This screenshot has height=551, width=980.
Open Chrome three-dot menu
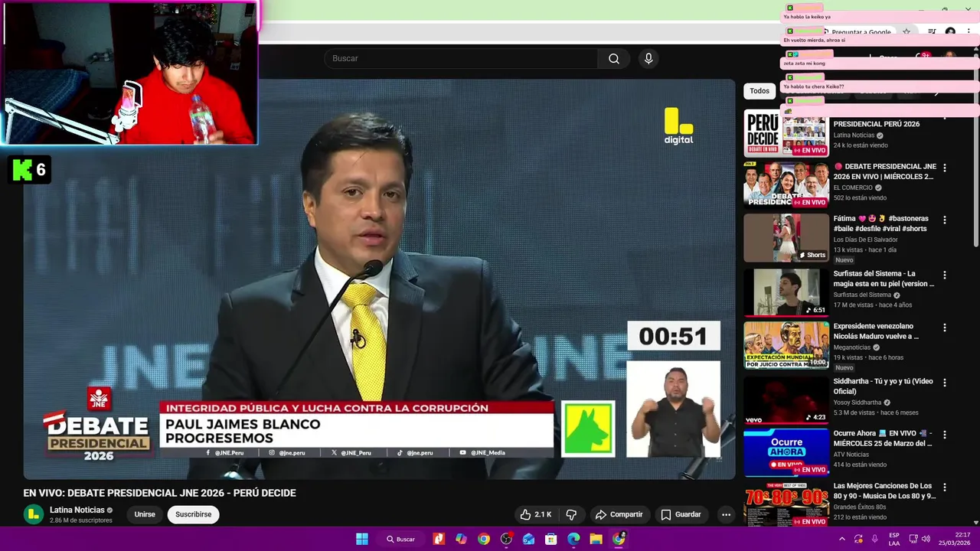(969, 32)
